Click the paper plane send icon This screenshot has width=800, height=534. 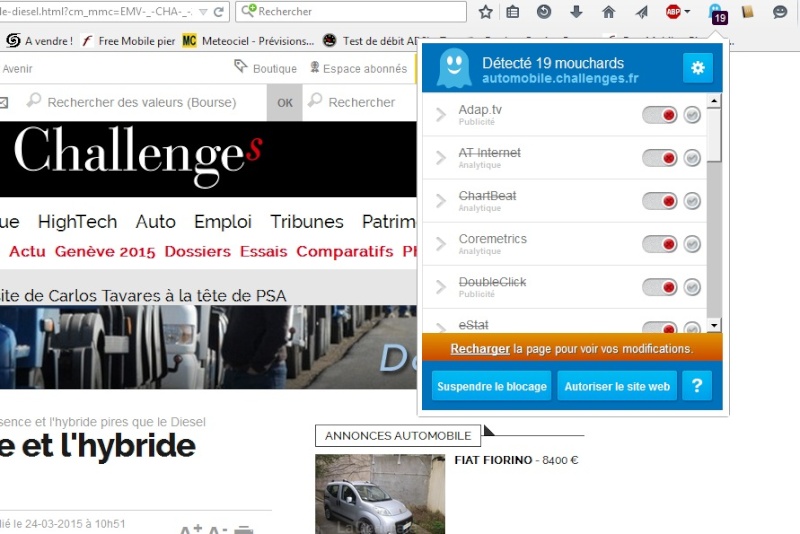coord(641,12)
